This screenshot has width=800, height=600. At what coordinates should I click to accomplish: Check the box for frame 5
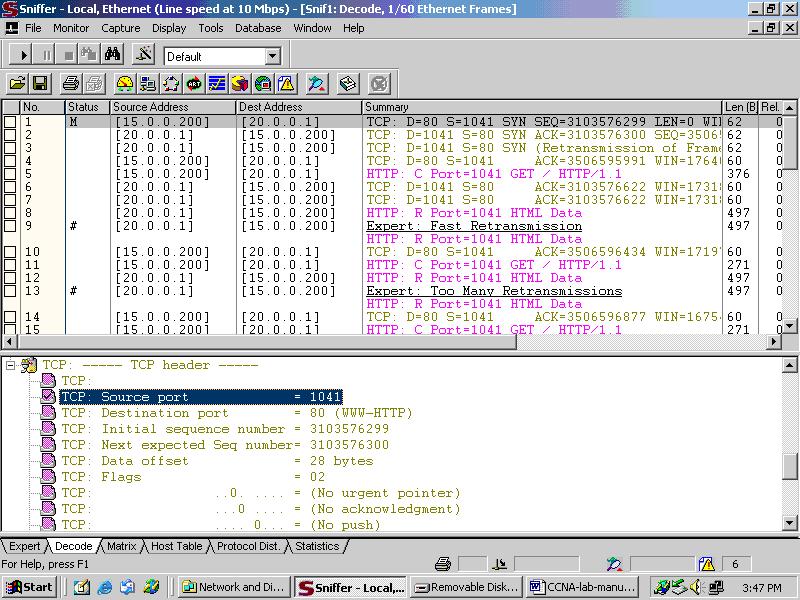(10, 174)
